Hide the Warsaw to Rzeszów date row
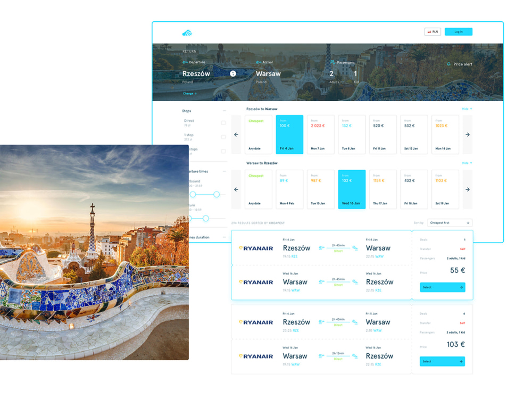This screenshot has height=399, width=532. coord(467,163)
